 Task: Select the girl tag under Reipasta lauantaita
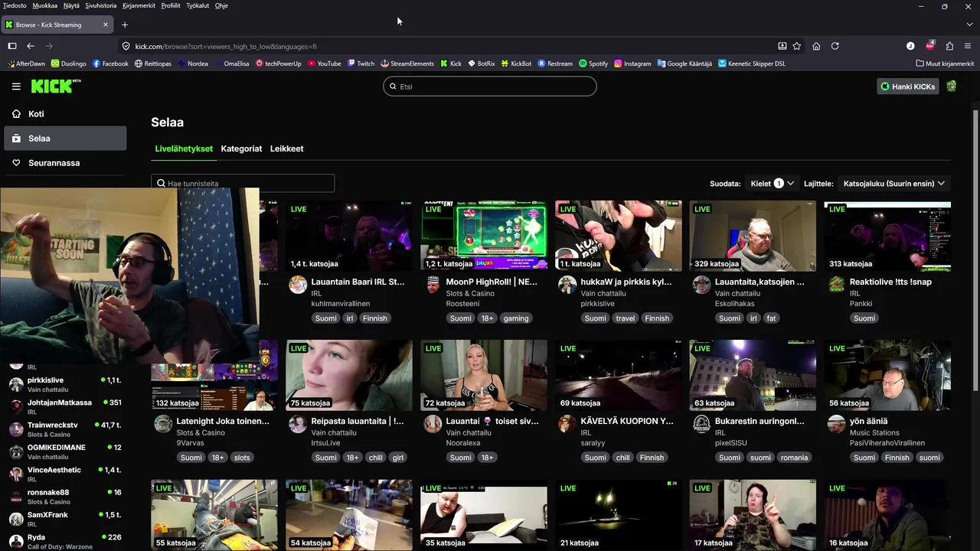click(x=397, y=458)
